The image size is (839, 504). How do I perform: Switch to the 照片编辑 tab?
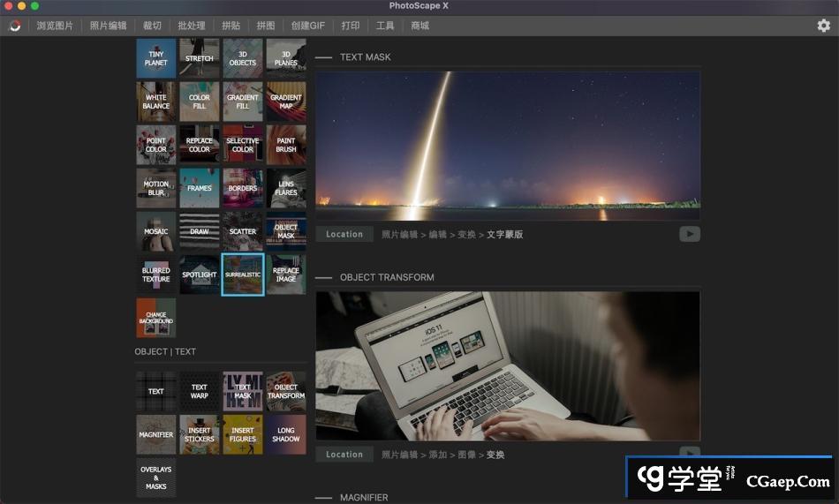[x=108, y=26]
